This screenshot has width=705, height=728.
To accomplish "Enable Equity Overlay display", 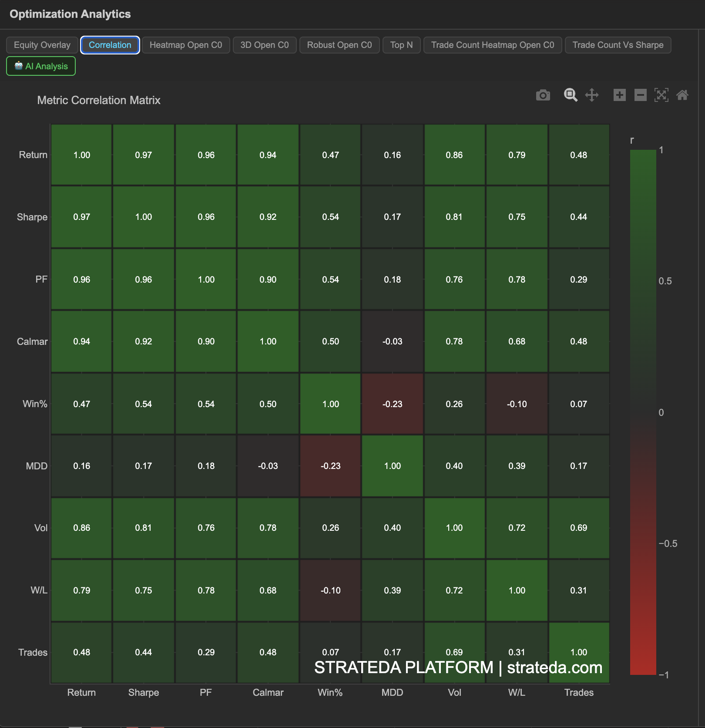I will coord(42,45).
